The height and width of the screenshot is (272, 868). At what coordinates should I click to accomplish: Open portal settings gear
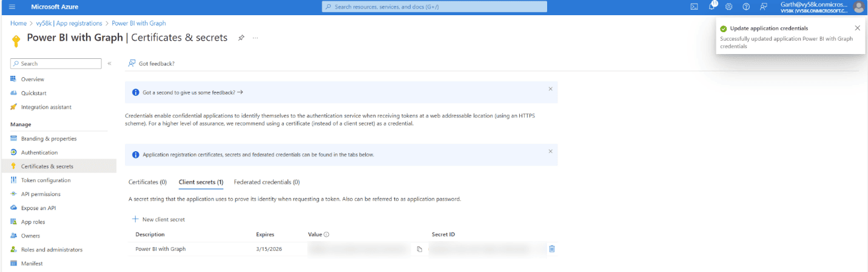pos(728,7)
